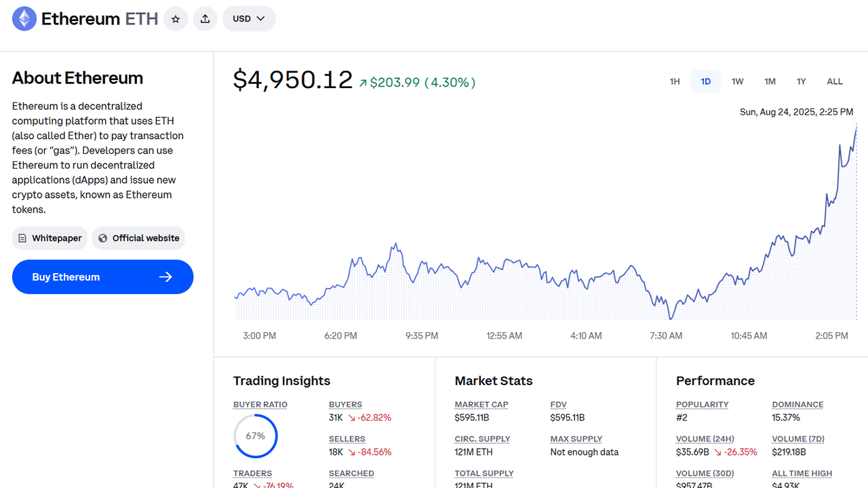The height and width of the screenshot is (488, 868).
Task: Click the VOLUME (30D) label
Action: 705,474
